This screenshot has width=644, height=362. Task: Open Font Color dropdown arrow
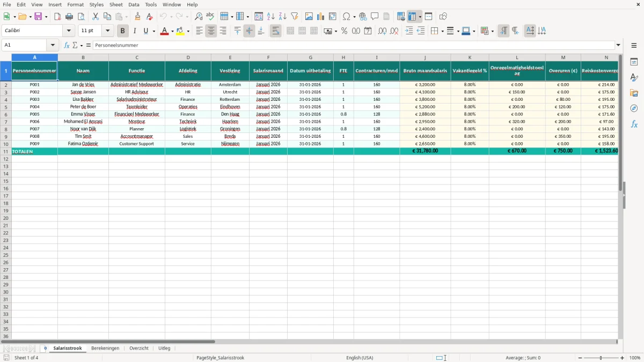(172, 31)
